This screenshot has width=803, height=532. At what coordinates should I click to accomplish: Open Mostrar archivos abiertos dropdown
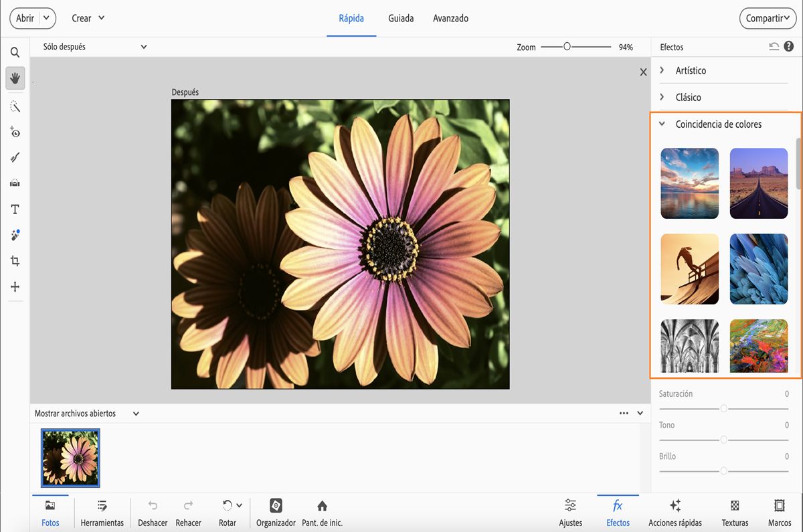[x=87, y=414]
